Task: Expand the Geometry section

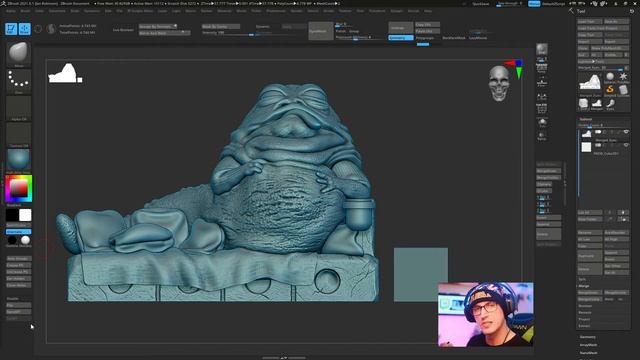Action: click(588, 337)
